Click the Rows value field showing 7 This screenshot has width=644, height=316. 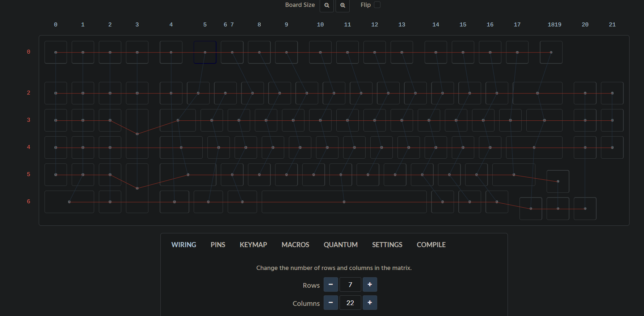pyautogui.click(x=350, y=284)
